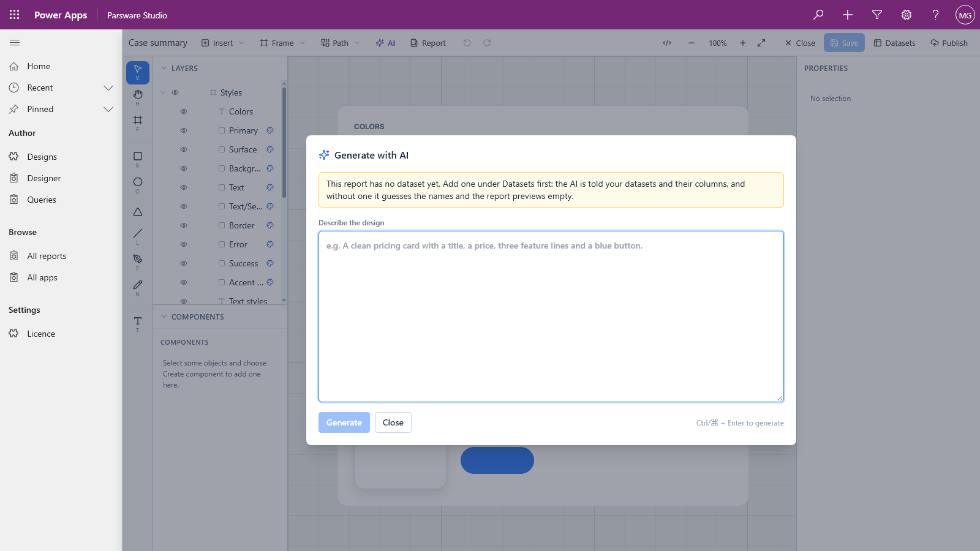The height and width of the screenshot is (551, 980).
Task: Open the code view icon
Action: point(667,43)
